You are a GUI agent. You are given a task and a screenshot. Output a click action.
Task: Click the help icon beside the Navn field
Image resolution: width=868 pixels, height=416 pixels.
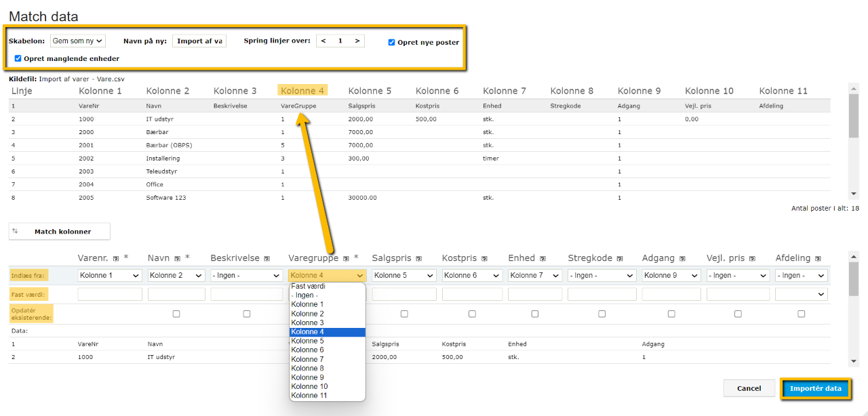pos(177,258)
